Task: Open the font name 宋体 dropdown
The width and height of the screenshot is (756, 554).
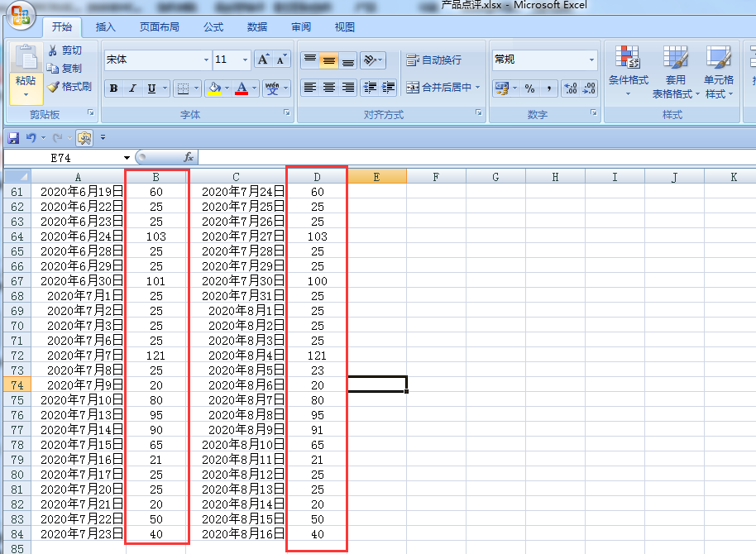Action: pos(206,60)
